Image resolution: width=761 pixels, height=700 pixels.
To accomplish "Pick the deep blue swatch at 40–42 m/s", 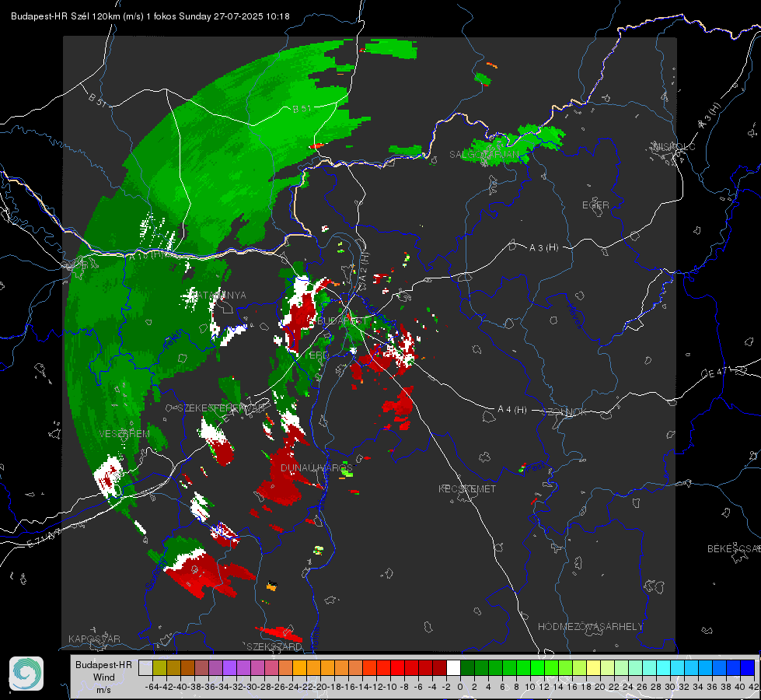I will tap(748, 667).
